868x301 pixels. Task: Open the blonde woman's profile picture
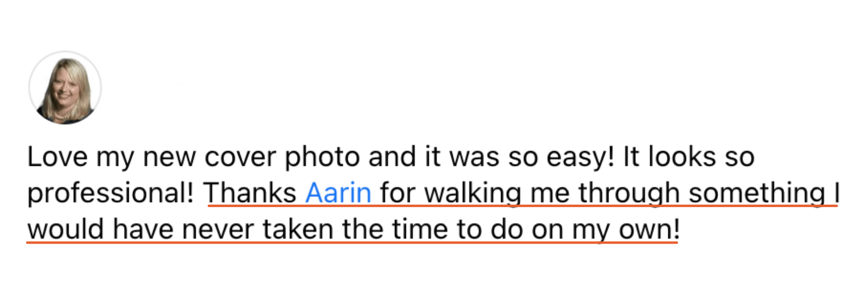pyautogui.click(x=65, y=88)
